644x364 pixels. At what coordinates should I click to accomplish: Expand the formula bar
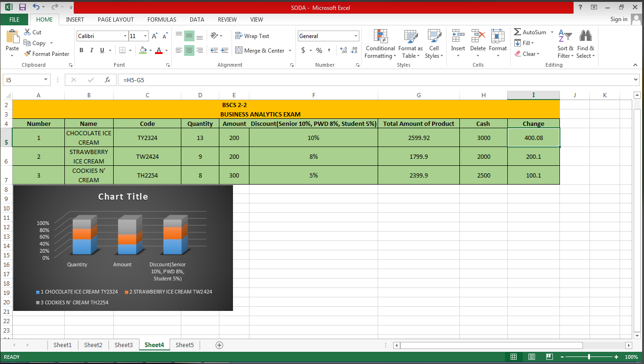pyautogui.click(x=636, y=80)
